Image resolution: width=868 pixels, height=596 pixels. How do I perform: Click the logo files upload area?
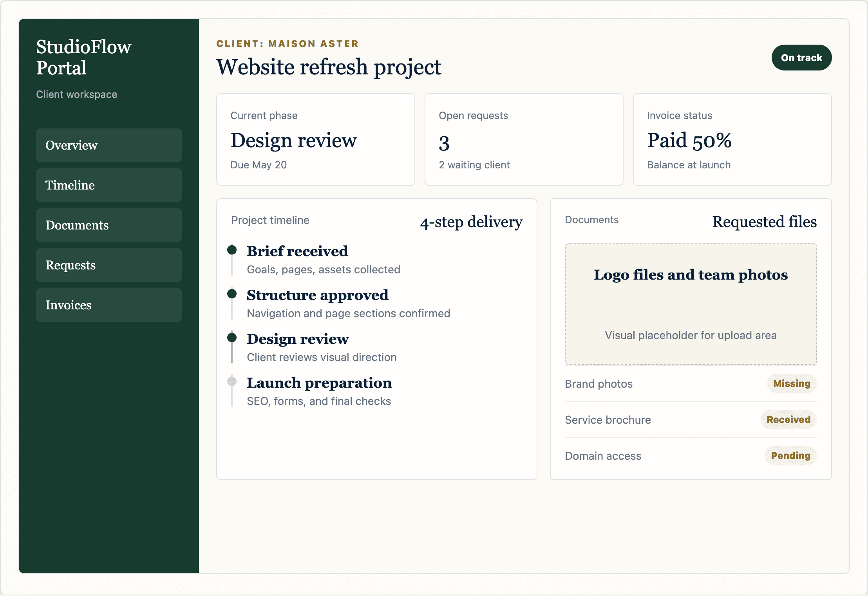coord(691,304)
